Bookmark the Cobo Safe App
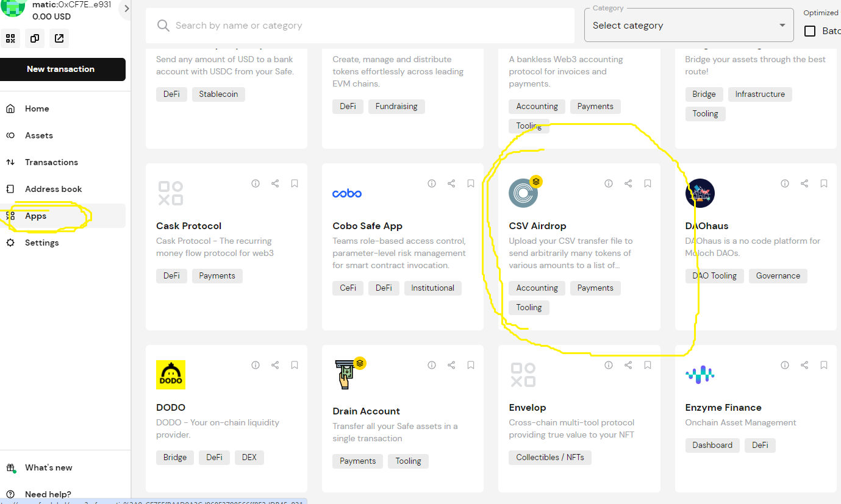The height and width of the screenshot is (504, 841). 471,183
